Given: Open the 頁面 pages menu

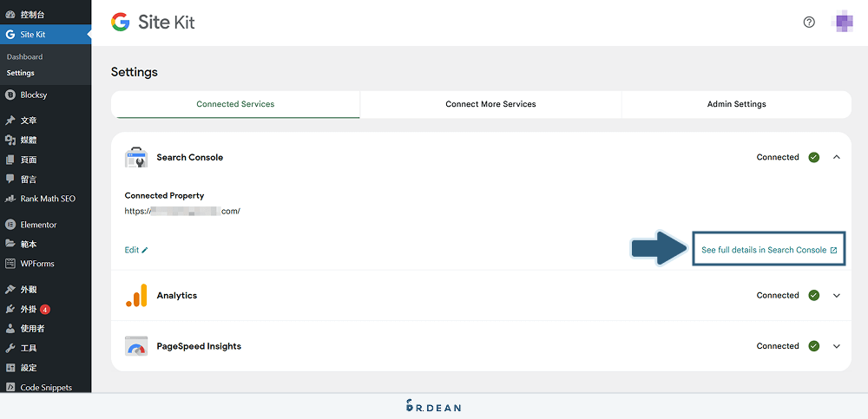Looking at the screenshot, I should pos(45,160).
